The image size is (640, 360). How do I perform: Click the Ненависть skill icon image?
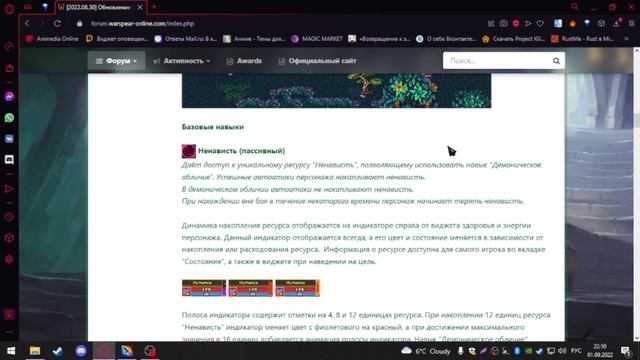pos(189,151)
